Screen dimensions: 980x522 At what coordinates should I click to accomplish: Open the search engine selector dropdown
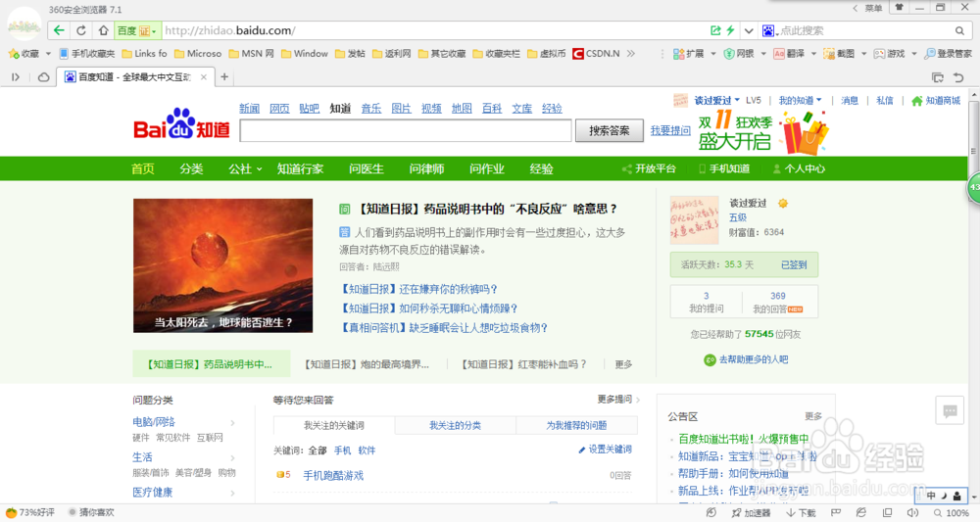(768, 30)
